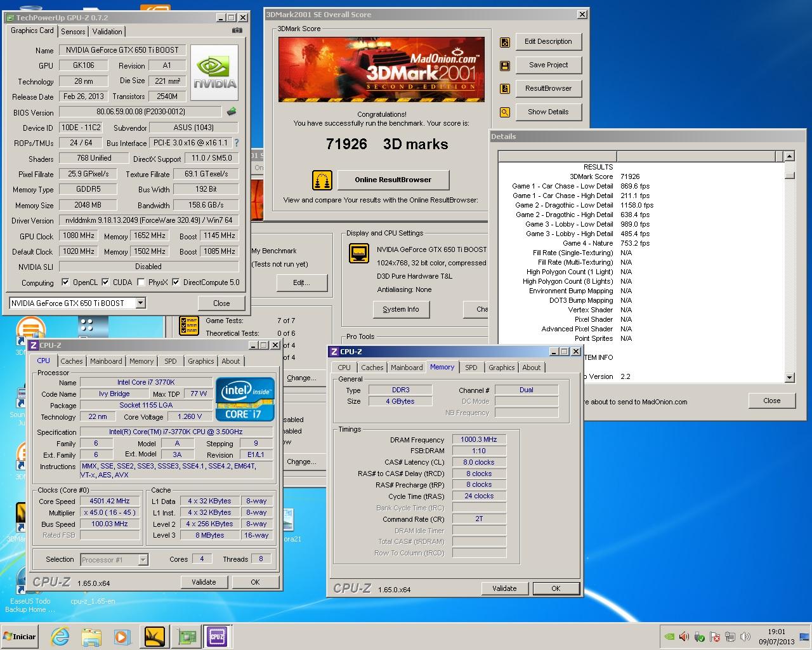
Task: Click the taskbar clock showing 19:01
Action: 776,637
